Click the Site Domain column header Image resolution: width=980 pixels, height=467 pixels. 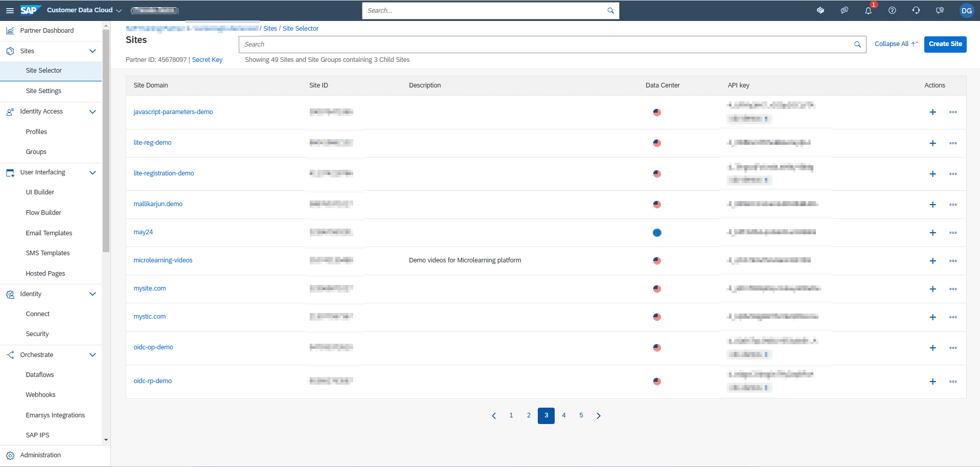click(x=151, y=85)
